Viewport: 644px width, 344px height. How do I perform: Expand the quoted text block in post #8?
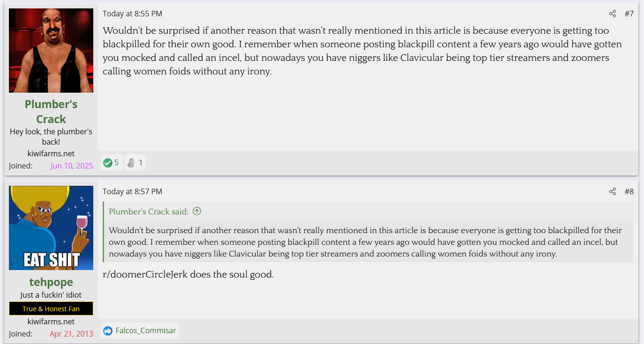pyautogui.click(x=366, y=242)
